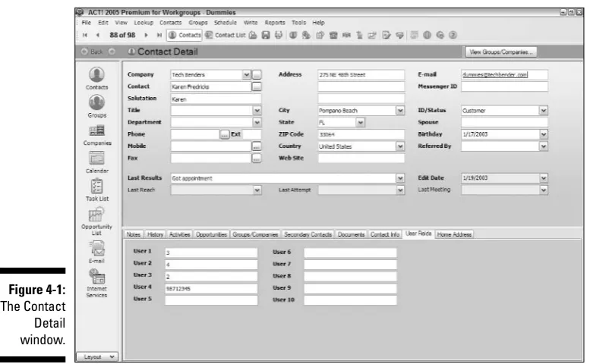Open the Groups sidebar icon

(96, 106)
